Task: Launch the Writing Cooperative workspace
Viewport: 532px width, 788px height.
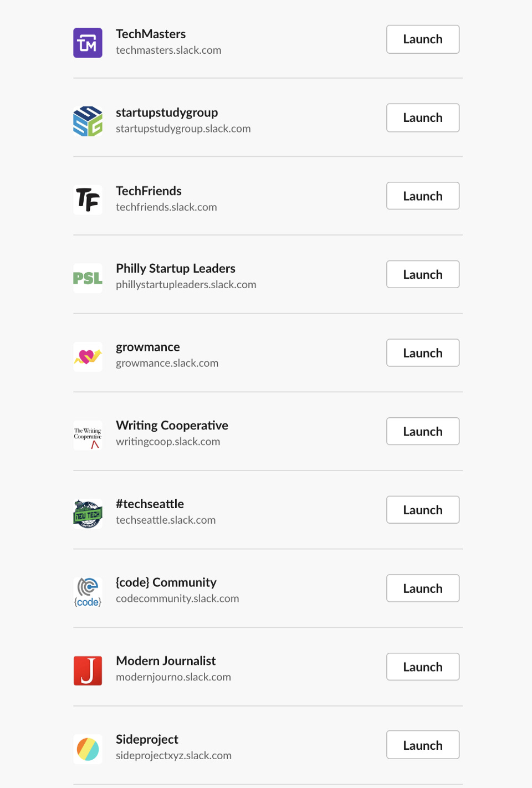Action: [x=423, y=431]
